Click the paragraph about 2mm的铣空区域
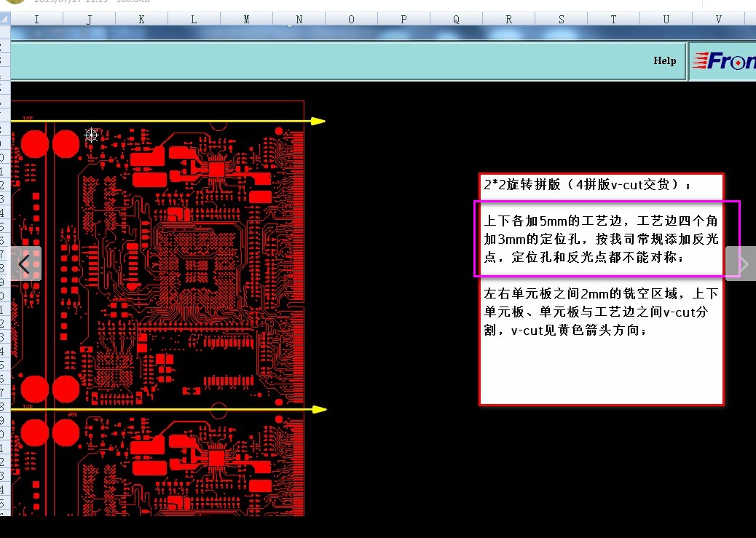 (602, 312)
